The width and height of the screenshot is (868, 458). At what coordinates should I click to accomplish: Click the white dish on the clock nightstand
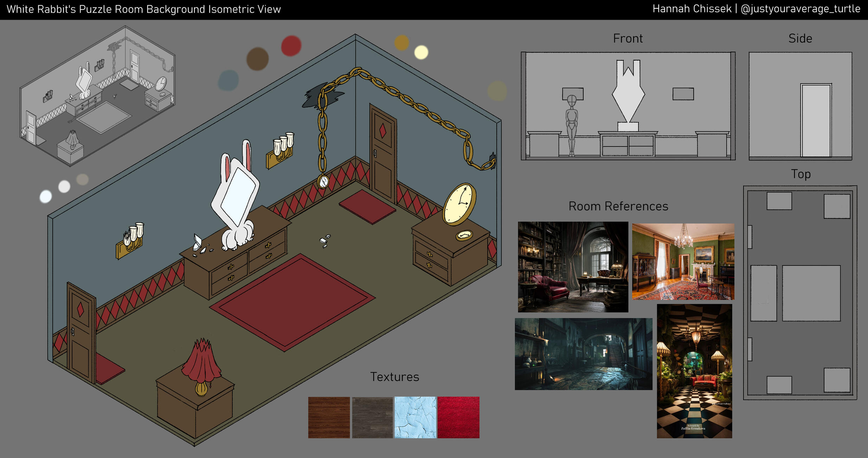click(x=464, y=235)
